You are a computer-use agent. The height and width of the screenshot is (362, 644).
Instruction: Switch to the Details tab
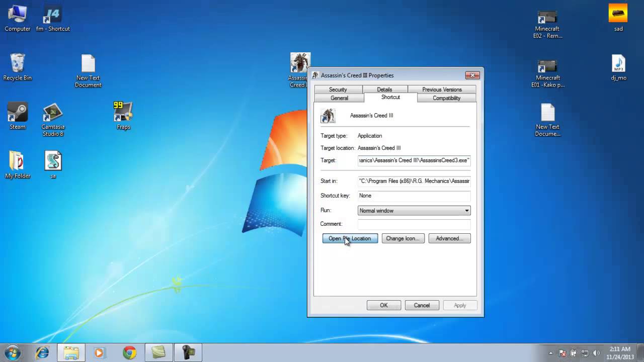tap(384, 89)
